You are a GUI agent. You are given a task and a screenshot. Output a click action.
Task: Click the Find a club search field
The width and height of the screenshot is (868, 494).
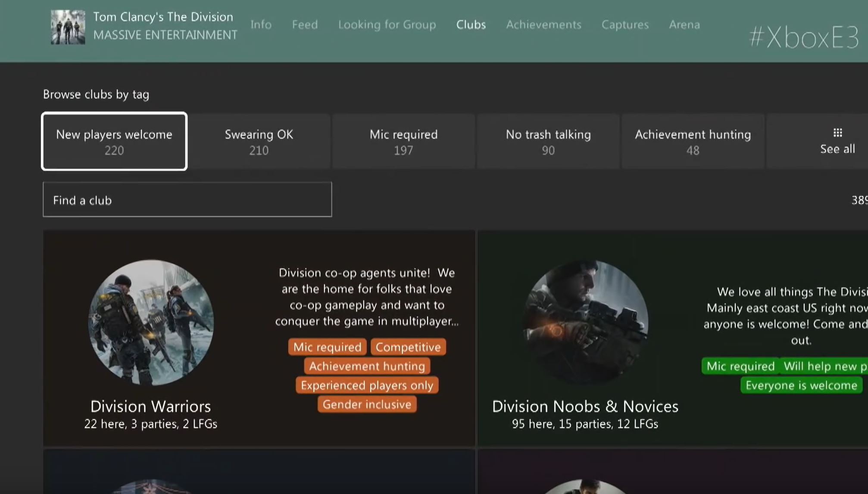coord(187,200)
